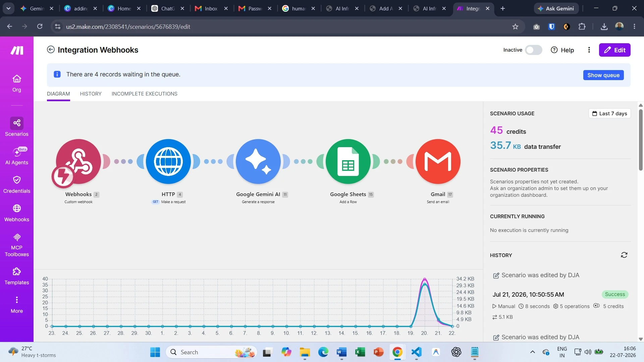Screen dimensions: 644x362
Task: Open Templates in the sidebar
Action: [17, 276]
